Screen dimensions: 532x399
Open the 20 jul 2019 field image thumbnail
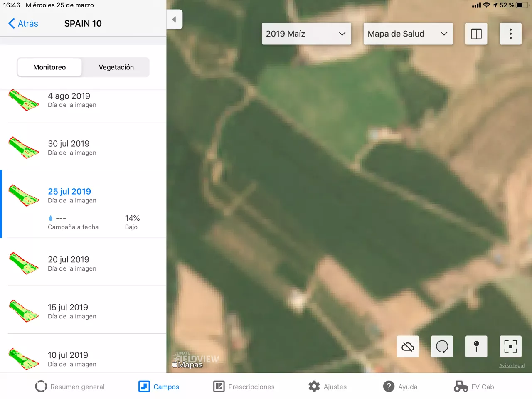click(x=24, y=263)
